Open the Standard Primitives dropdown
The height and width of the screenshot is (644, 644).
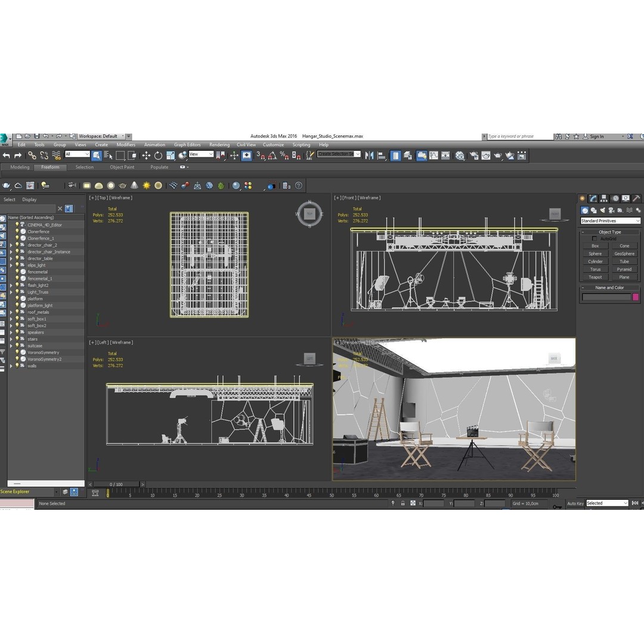coord(611,221)
